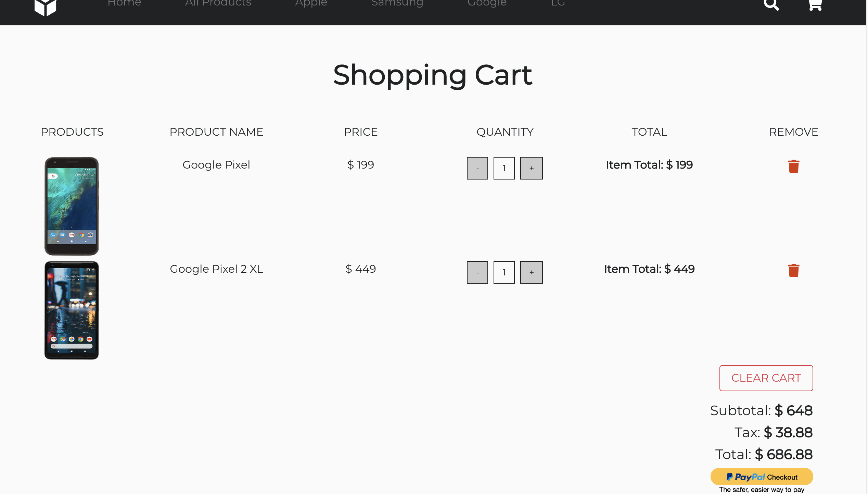Increase Google Pixel quantity with plus
868x494 pixels.
click(531, 168)
